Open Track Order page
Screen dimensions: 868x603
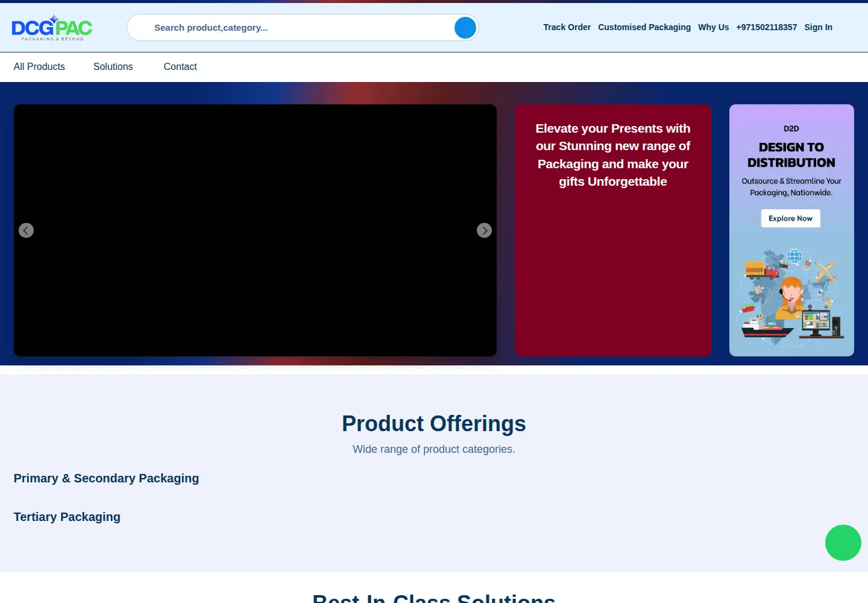coord(567,27)
